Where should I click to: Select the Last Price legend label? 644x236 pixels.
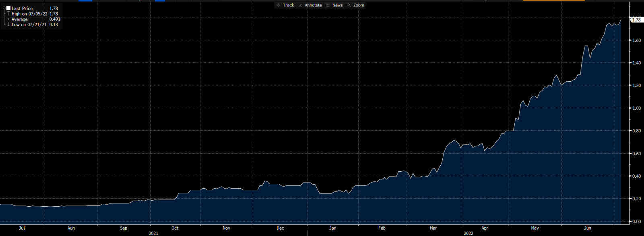22,8
